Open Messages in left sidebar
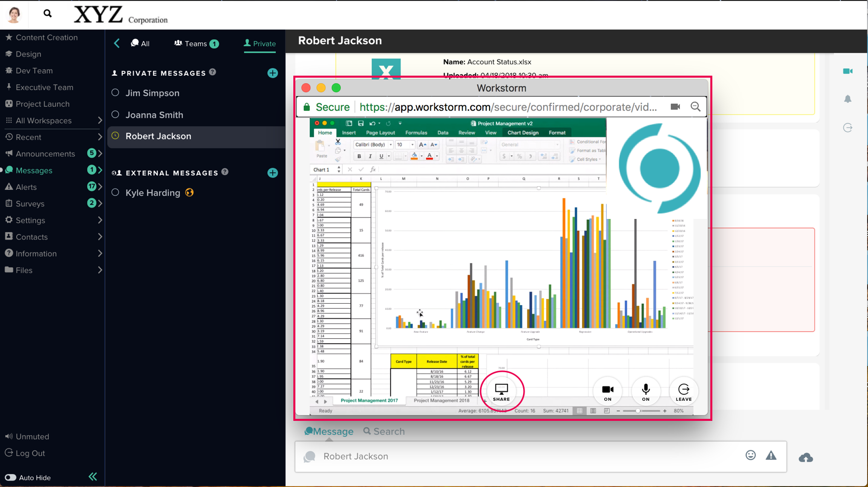Screen dimensions: 868x487 (x=34, y=170)
